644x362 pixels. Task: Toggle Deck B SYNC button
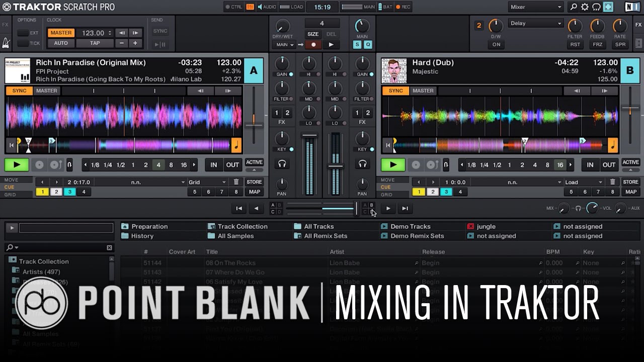395,91
